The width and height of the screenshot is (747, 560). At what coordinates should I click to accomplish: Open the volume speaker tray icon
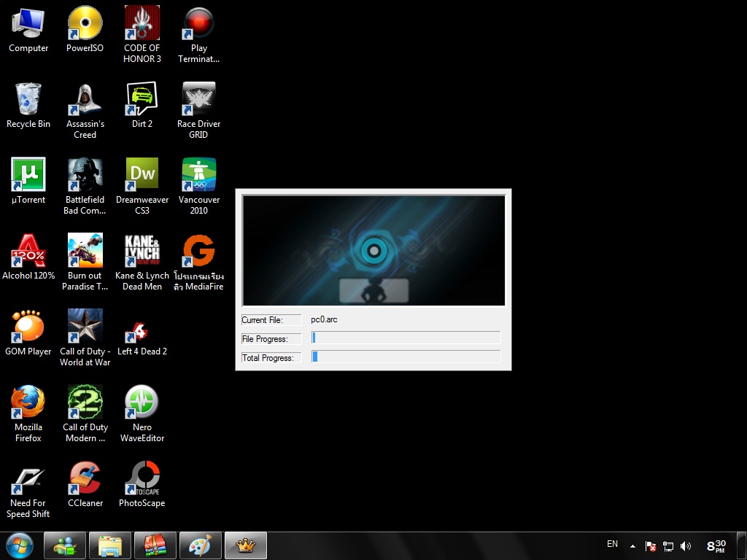686,546
